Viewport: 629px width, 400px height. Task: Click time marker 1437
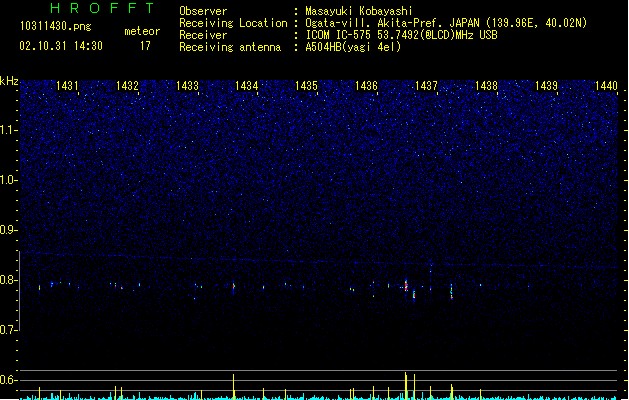[x=426, y=85]
